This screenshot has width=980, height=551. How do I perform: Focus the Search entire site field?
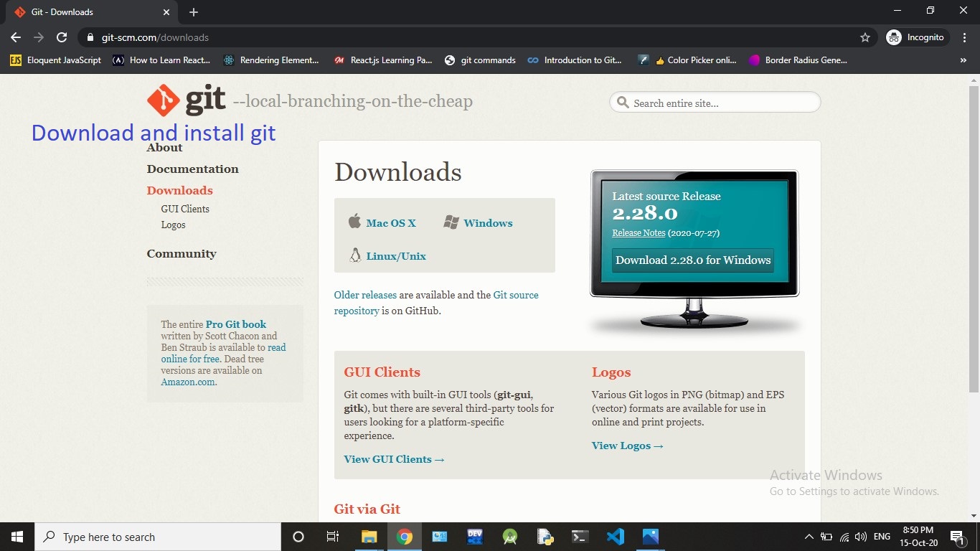pyautogui.click(x=715, y=103)
